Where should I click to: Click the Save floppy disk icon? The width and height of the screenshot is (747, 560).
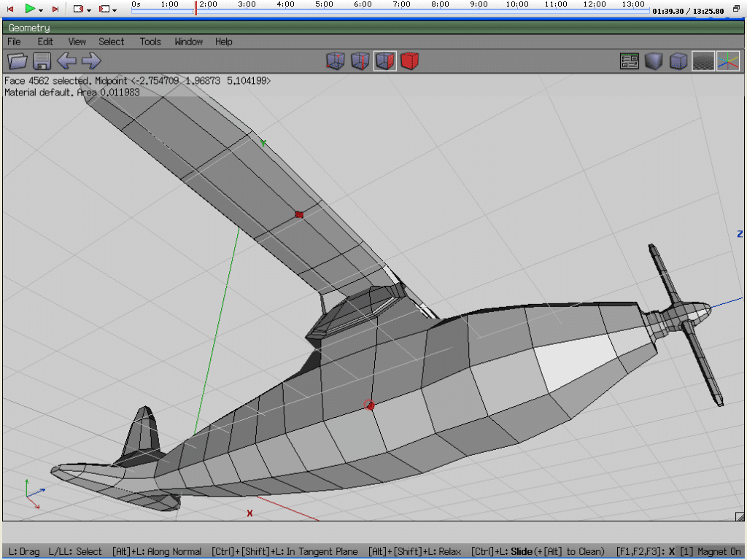[42, 61]
